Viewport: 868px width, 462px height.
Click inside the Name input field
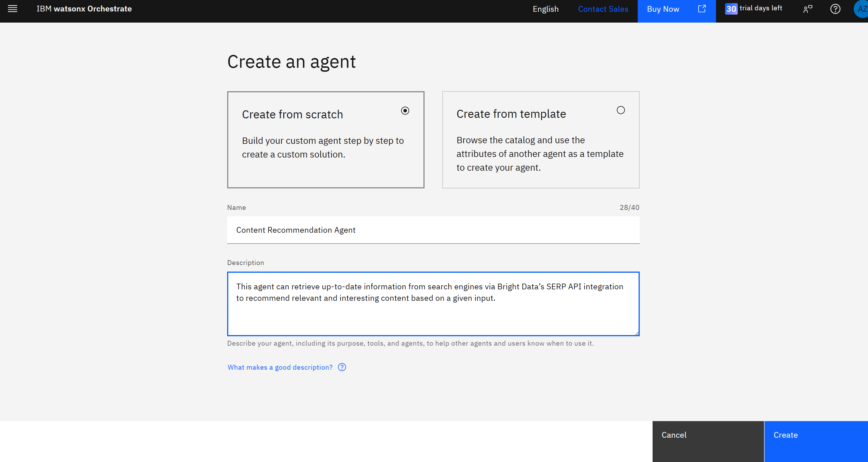coord(433,230)
